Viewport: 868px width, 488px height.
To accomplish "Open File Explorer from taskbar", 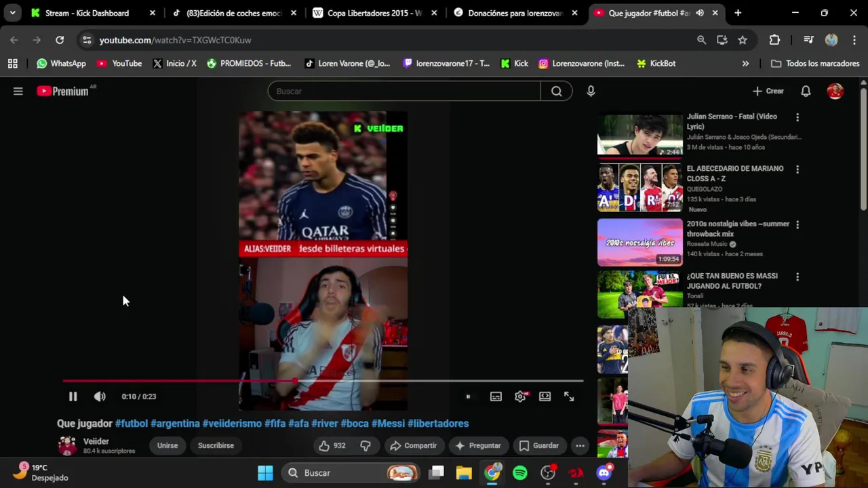I will click(x=464, y=473).
